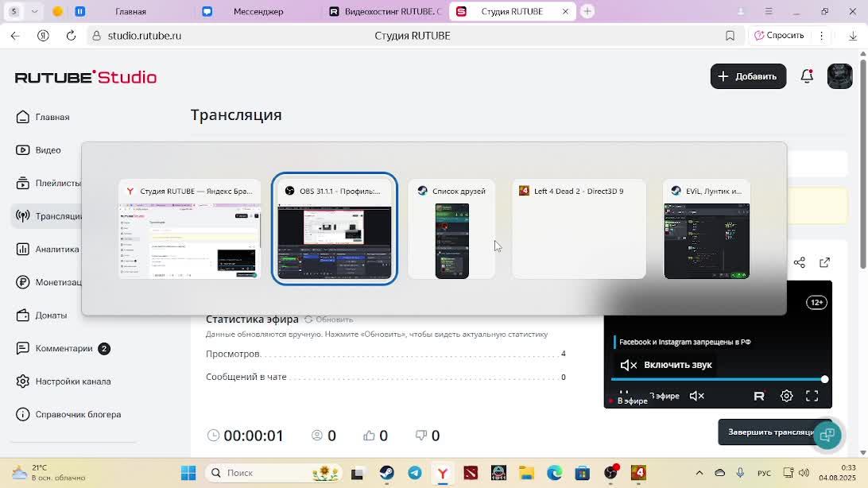The image size is (868, 488).
Task: Click the likes thumbs-up counter icon
Action: [370, 436]
